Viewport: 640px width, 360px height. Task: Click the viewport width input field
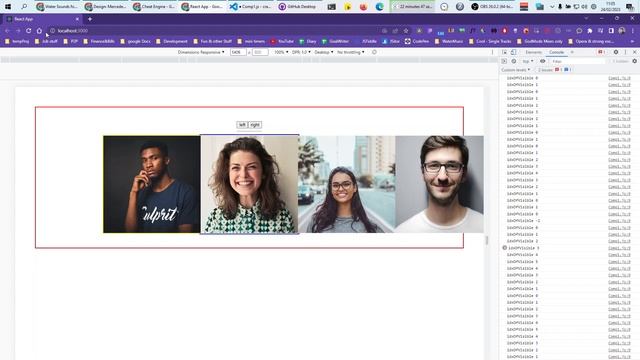pyautogui.click(x=238, y=52)
